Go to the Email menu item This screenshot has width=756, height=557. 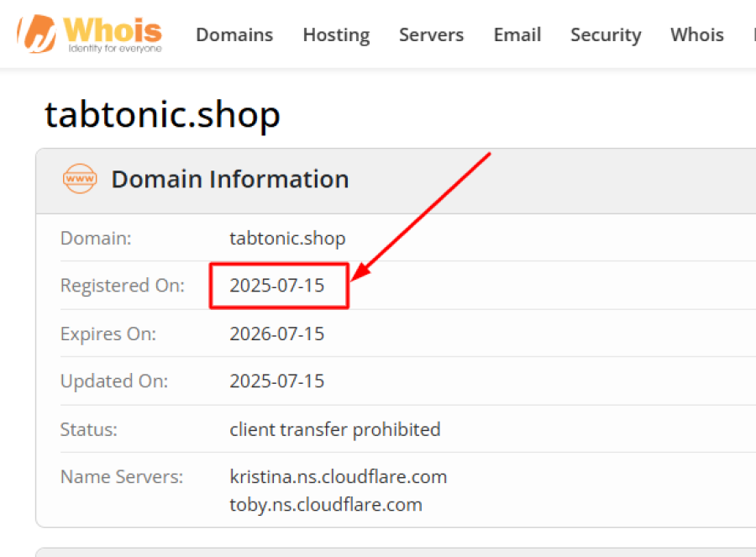[517, 35]
